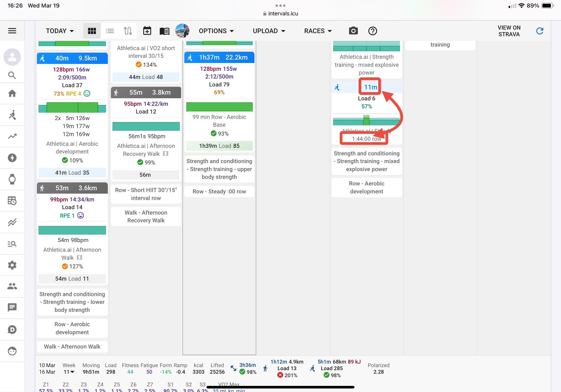Switch to the route view toggle
This screenshot has height=392, width=561.
[x=128, y=31]
